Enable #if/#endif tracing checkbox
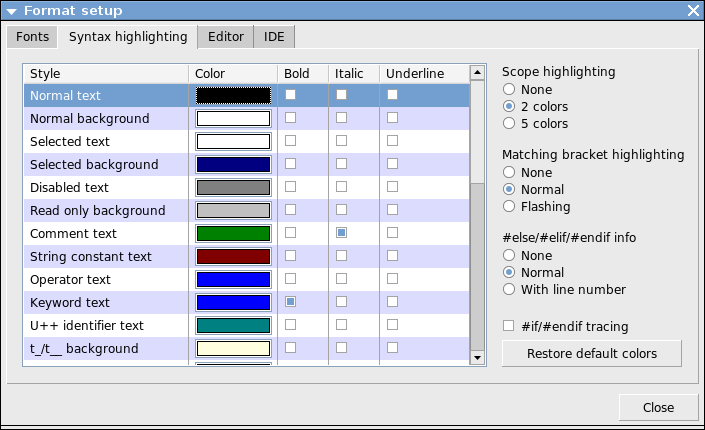The height and width of the screenshot is (430, 705). (x=509, y=326)
